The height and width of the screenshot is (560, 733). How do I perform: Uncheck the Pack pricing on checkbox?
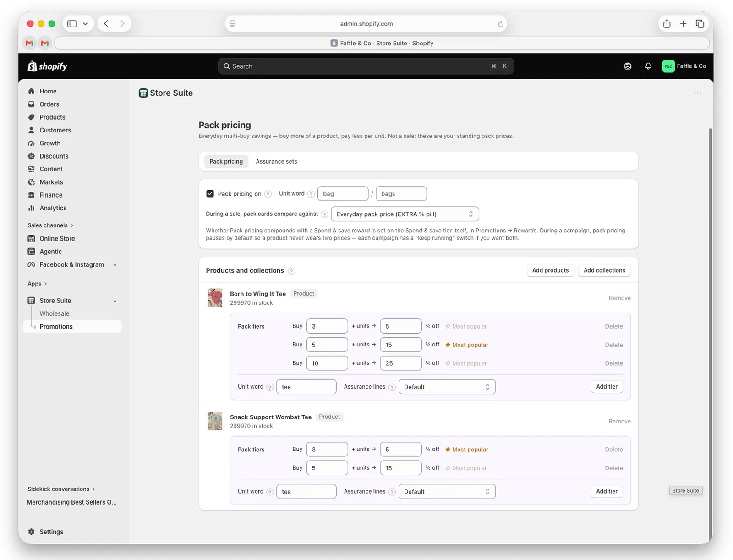210,194
